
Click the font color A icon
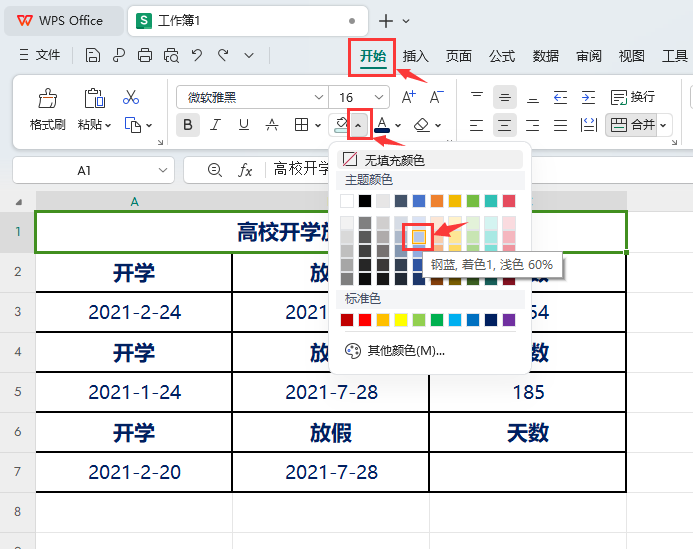coord(382,125)
